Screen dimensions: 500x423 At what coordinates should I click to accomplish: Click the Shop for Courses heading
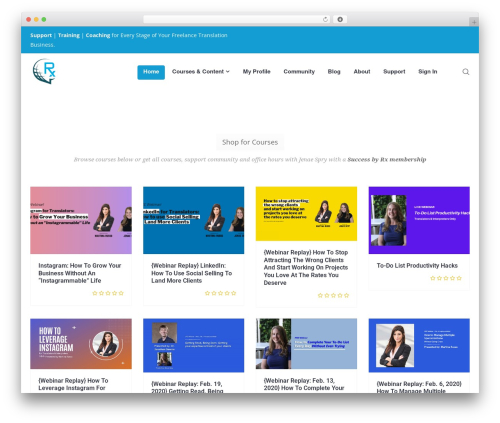tap(250, 142)
